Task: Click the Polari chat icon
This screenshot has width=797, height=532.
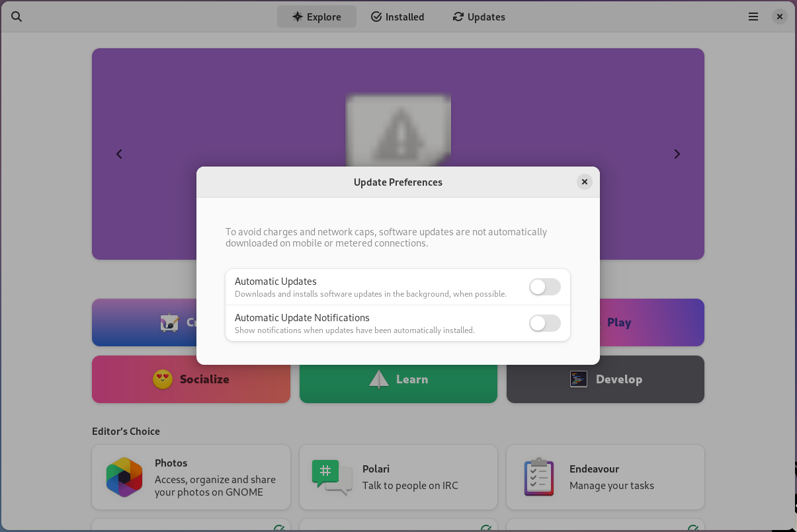Action: point(331,477)
